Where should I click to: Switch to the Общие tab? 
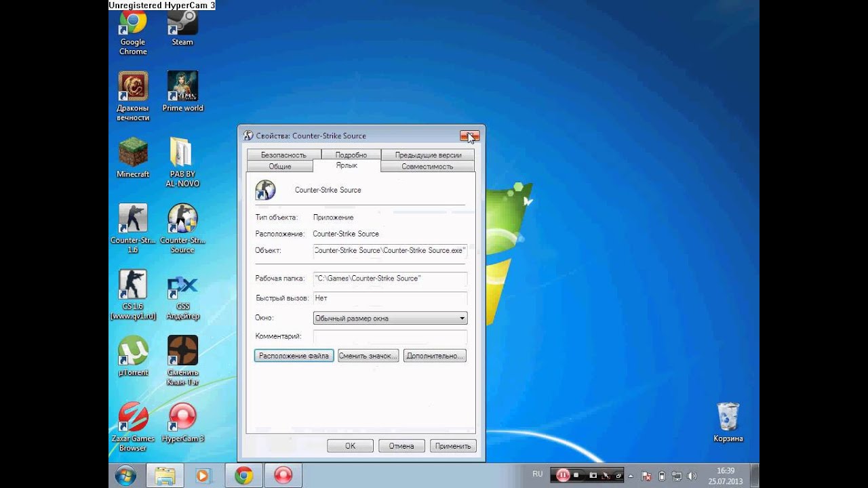tap(279, 166)
